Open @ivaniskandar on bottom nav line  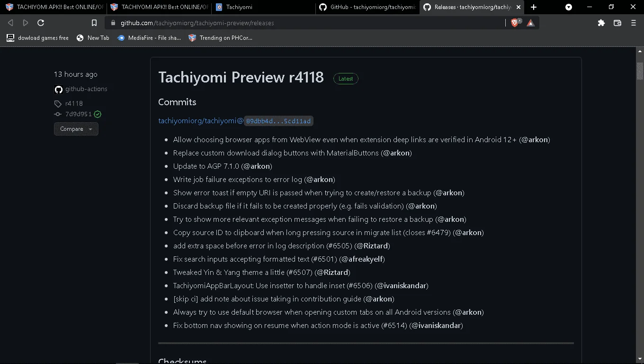pos(436,326)
